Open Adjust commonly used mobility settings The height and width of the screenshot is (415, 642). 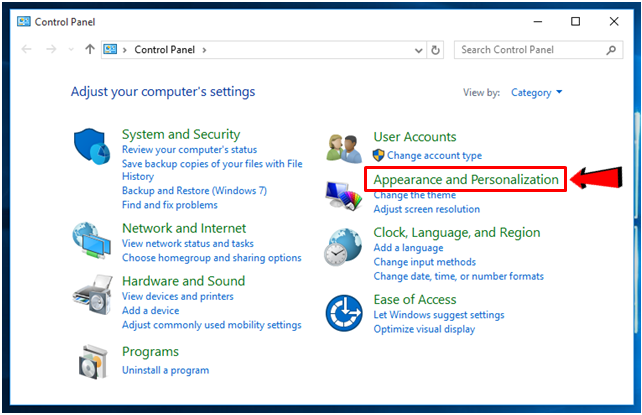212,325
